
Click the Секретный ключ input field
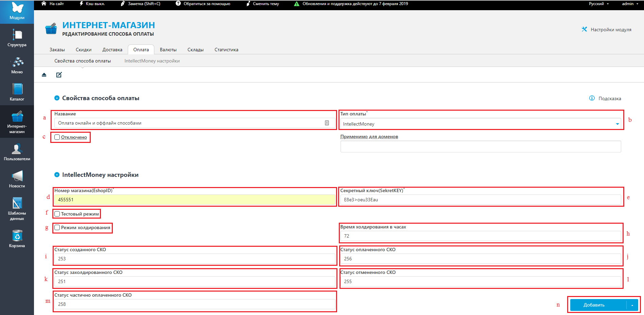pos(481,200)
